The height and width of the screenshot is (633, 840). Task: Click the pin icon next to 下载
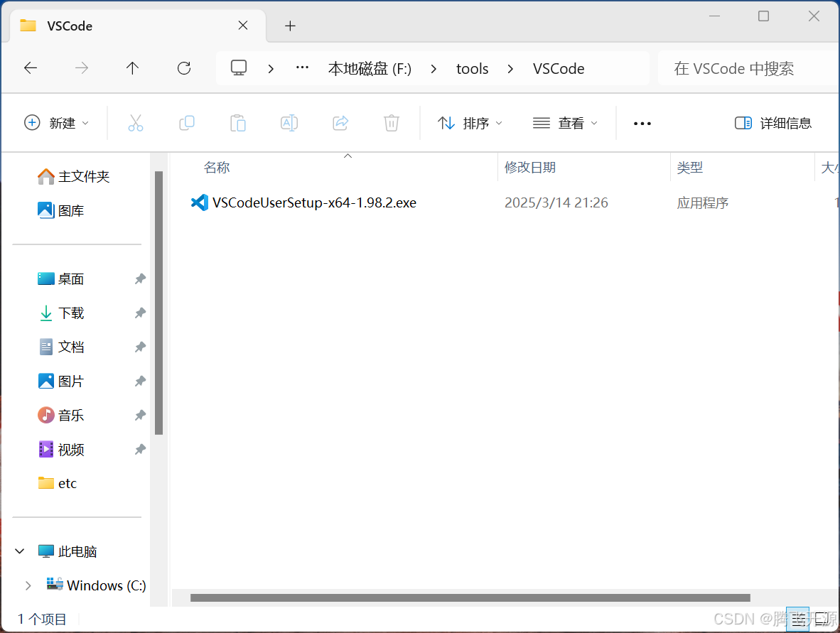coord(140,313)
